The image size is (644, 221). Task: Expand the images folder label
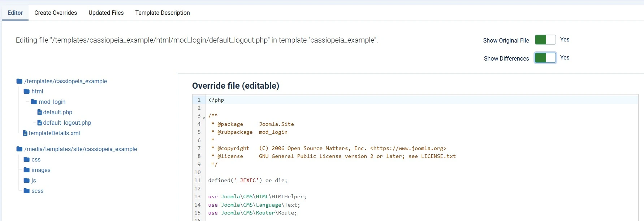point(41,170)
